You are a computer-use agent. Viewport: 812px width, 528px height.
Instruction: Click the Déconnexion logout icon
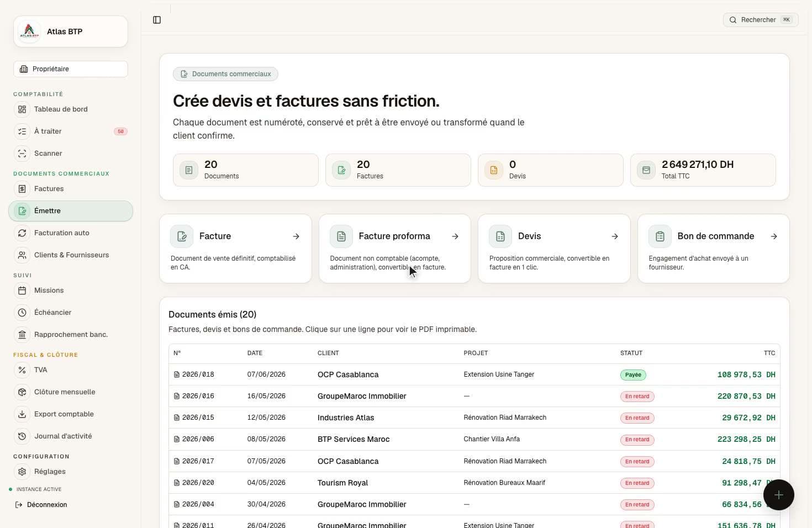[19, 505]
